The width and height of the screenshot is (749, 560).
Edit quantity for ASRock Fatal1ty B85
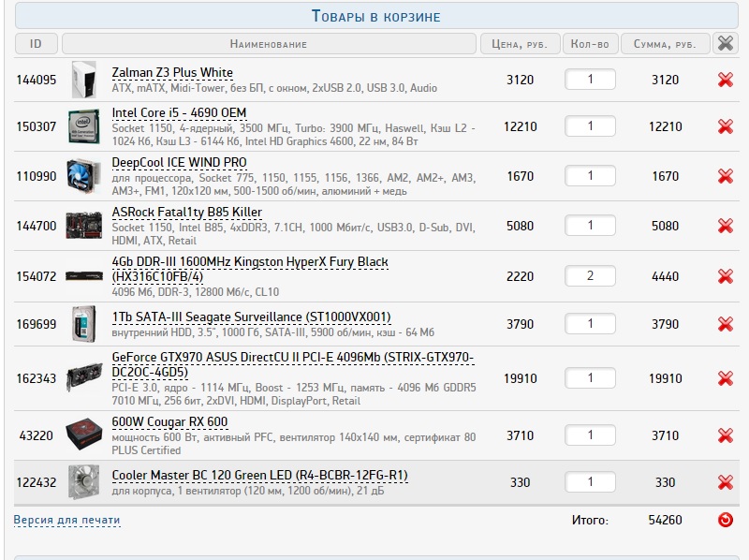[590, 225]
